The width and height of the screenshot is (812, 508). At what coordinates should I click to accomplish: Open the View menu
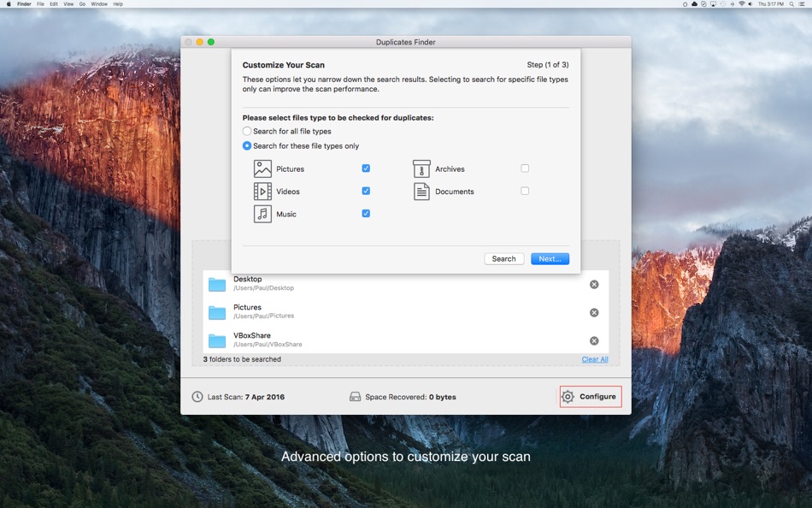pyautogui.click(x=68, y=3)
